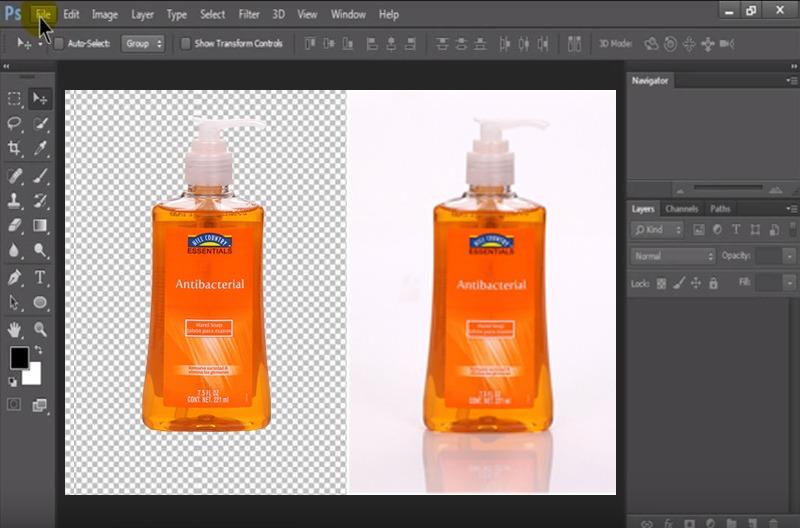Expand the toolbox double-arrow
Screen dimensions: 800x528
coord(6,66)
